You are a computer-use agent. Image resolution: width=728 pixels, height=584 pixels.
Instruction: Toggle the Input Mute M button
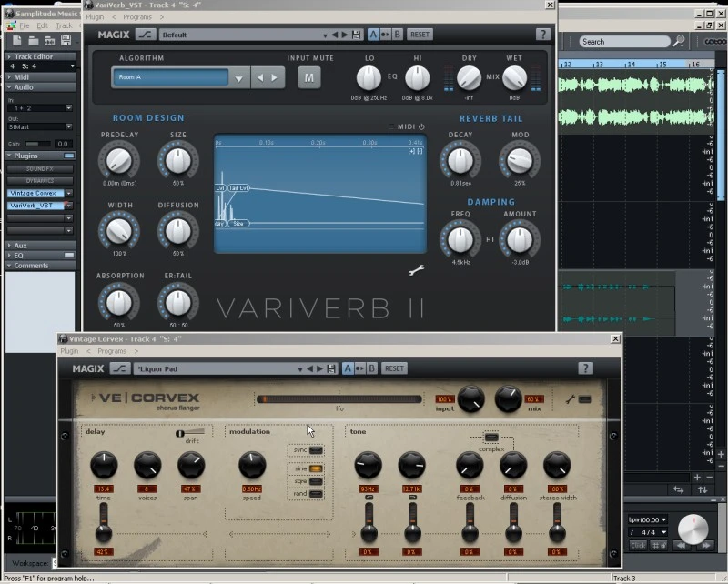308,77
